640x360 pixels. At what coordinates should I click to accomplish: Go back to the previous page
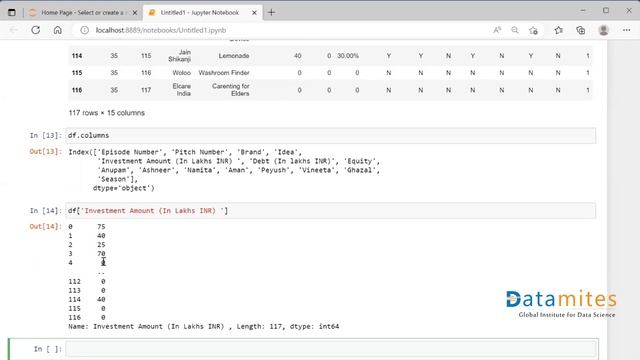[x=13, y=30]
